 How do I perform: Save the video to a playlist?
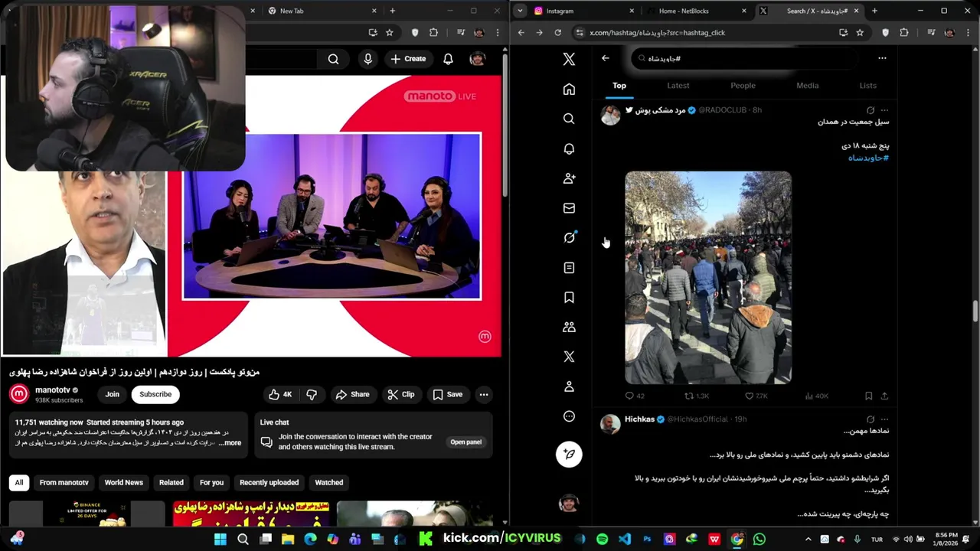point(448,394)
